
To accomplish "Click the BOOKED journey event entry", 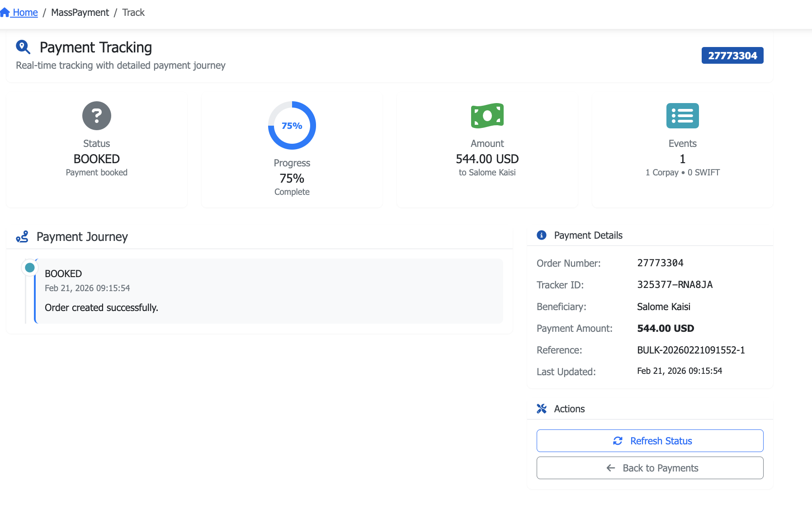I will pos(269,291).
